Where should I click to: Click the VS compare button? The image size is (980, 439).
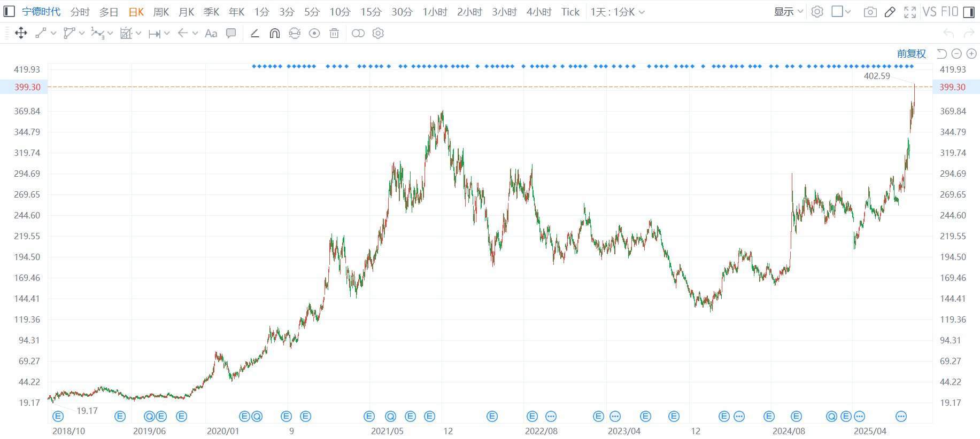click(929, 12)
